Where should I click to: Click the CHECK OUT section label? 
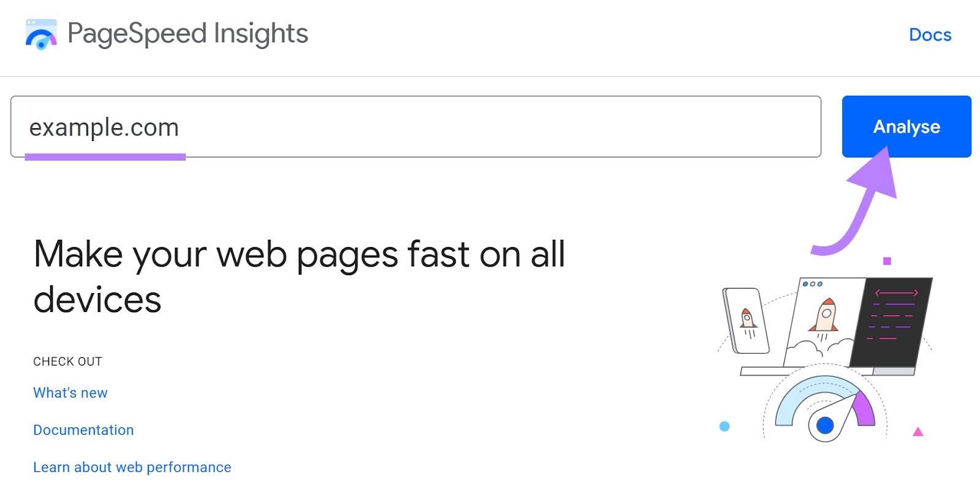coord(67,361)
